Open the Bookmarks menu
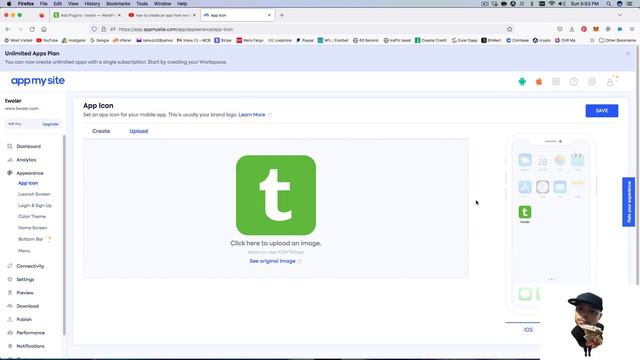Screen dimensions: 640x360 click(118, 4)
